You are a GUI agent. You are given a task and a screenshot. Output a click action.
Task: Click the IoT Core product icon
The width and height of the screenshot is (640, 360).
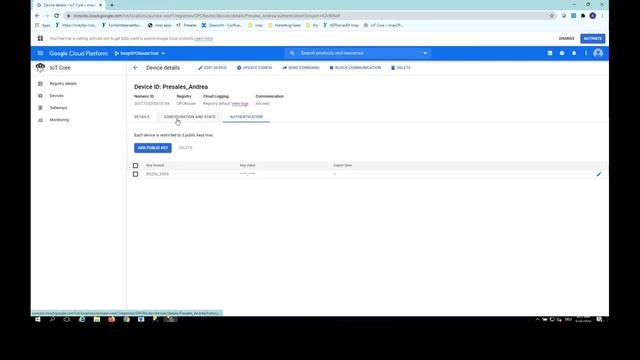pos(40,67)
